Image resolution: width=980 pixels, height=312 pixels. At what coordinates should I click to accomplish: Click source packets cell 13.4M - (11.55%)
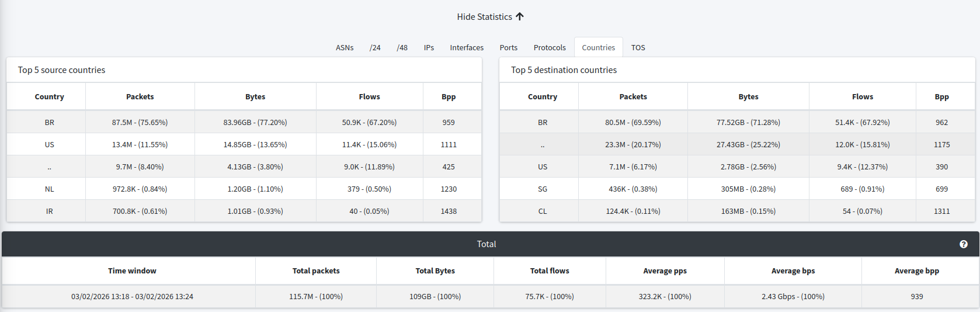[x=140, y=144]
